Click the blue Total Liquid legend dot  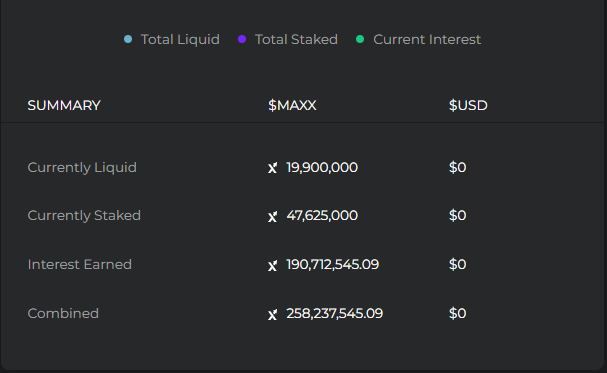(128, 39)
